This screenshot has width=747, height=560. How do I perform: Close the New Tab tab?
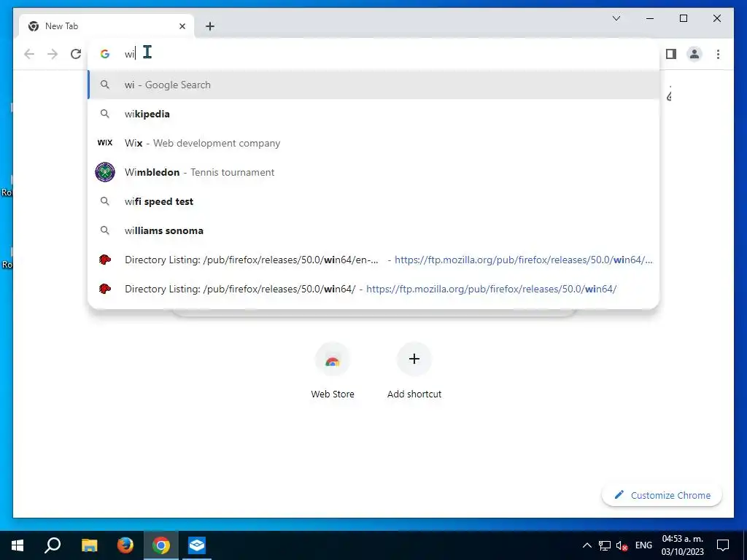pos(182,26)
